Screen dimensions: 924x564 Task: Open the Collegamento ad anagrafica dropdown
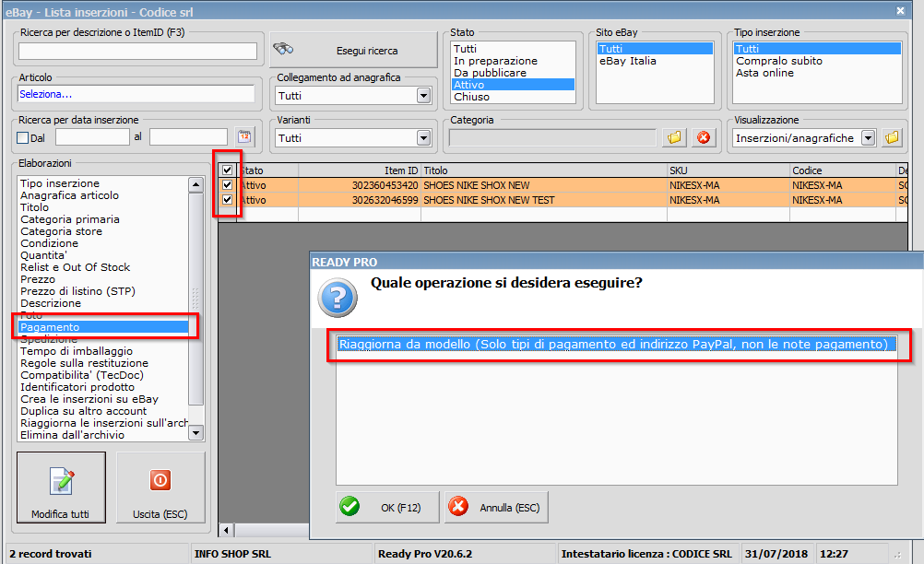point(423,95)
